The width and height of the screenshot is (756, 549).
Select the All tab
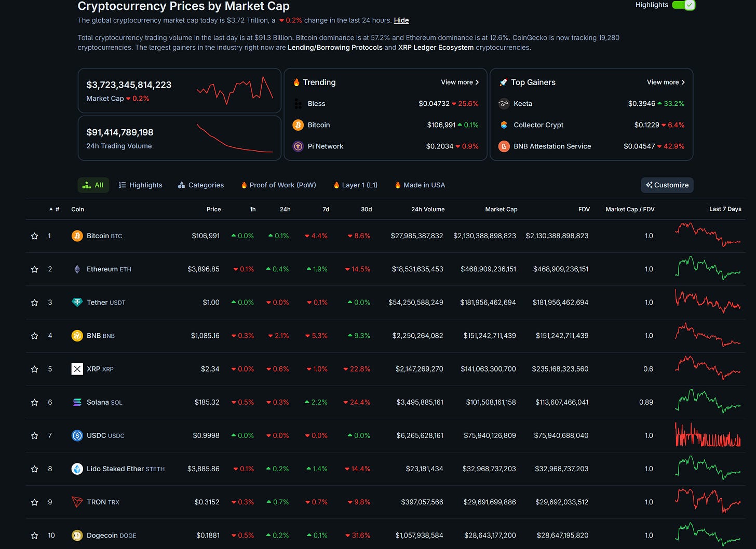tap(93, 185)
